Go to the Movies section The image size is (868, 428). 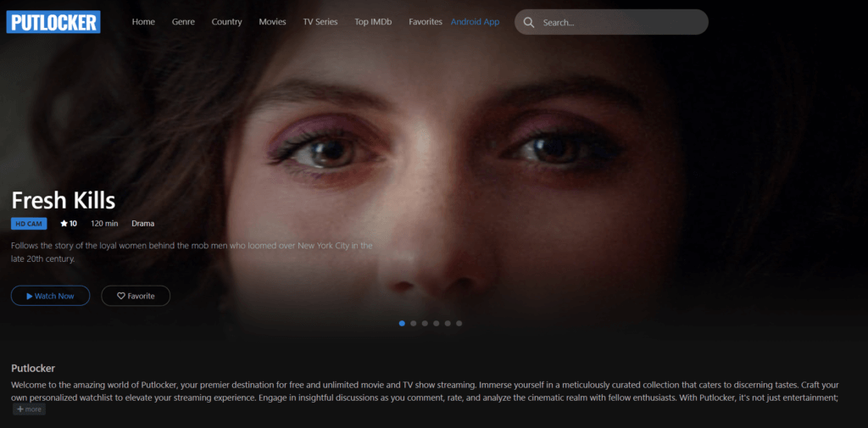(272, 22)
